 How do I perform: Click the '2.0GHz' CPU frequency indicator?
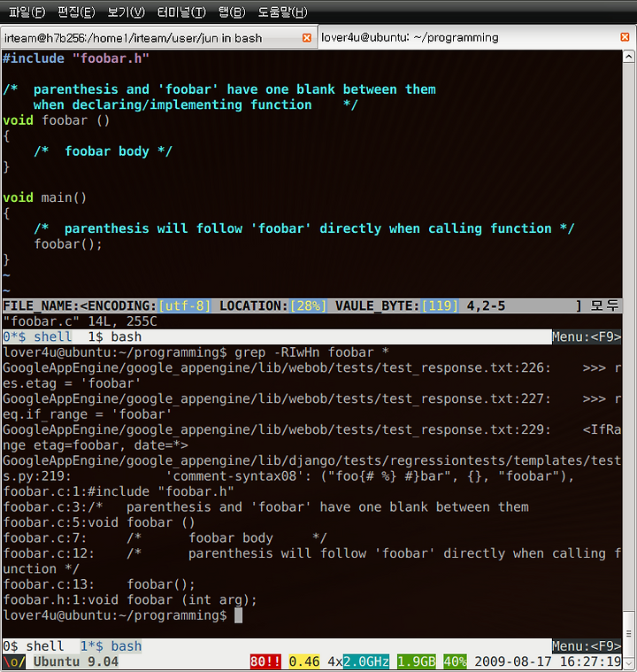coord(366,661)
